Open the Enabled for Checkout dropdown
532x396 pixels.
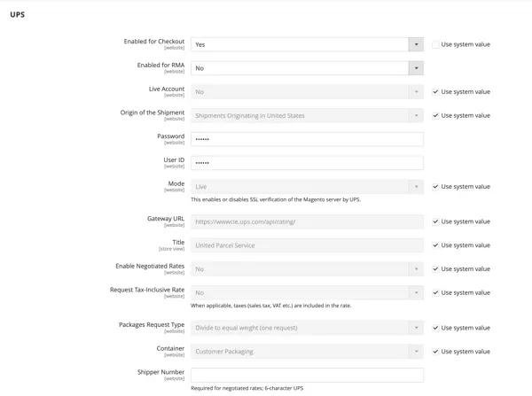pyautogui.click(x=307, y=44)
